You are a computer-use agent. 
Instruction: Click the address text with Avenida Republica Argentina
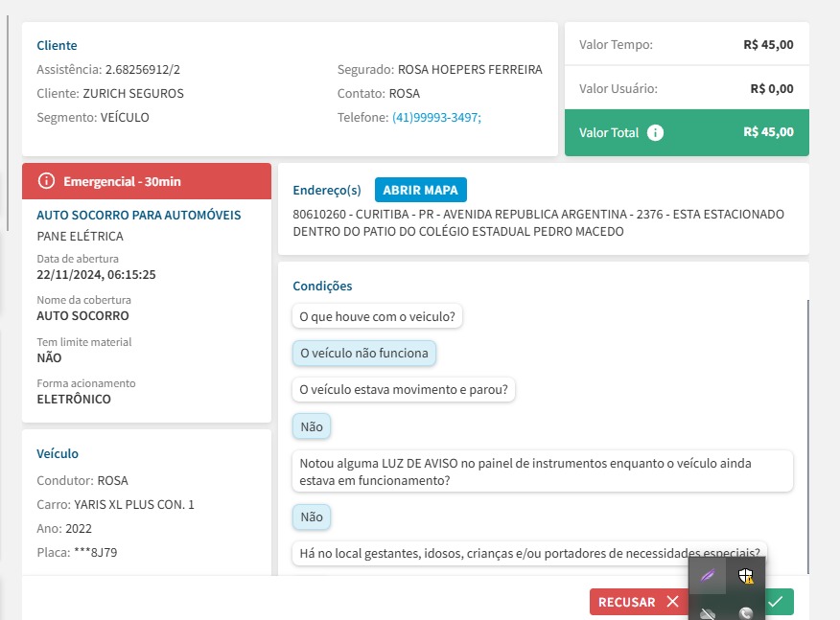pyautogui.click(x=538, y=222)
